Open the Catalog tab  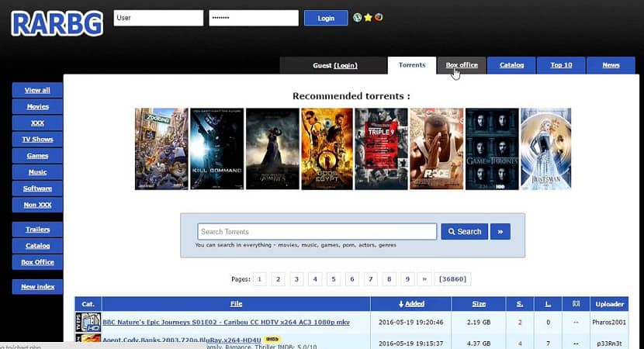511,65
